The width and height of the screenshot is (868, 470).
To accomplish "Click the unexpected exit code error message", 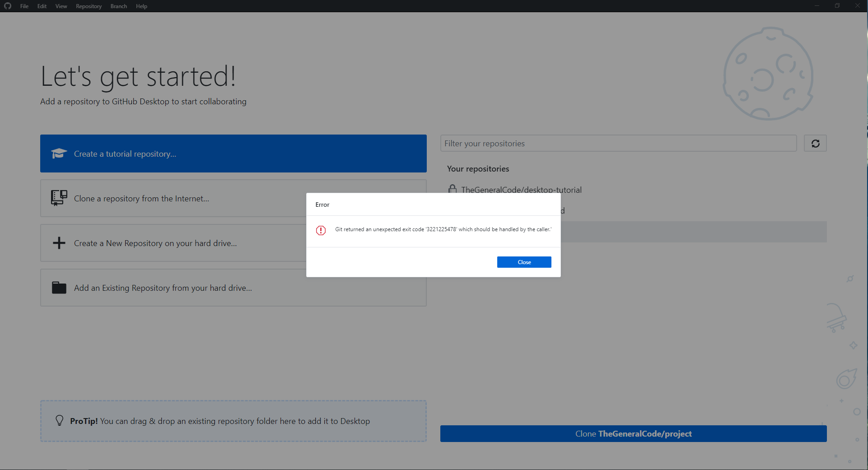I will pos(443,229).
